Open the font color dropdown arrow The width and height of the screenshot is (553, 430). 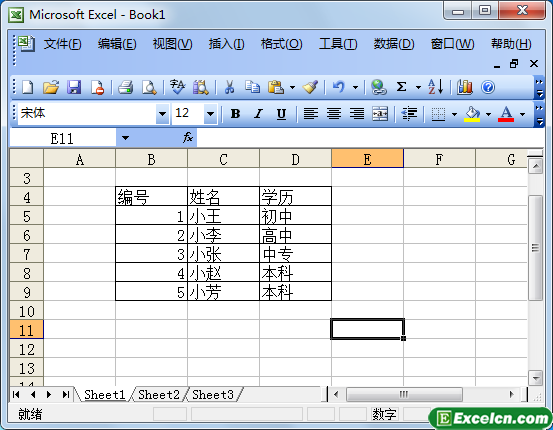point(522,114)
